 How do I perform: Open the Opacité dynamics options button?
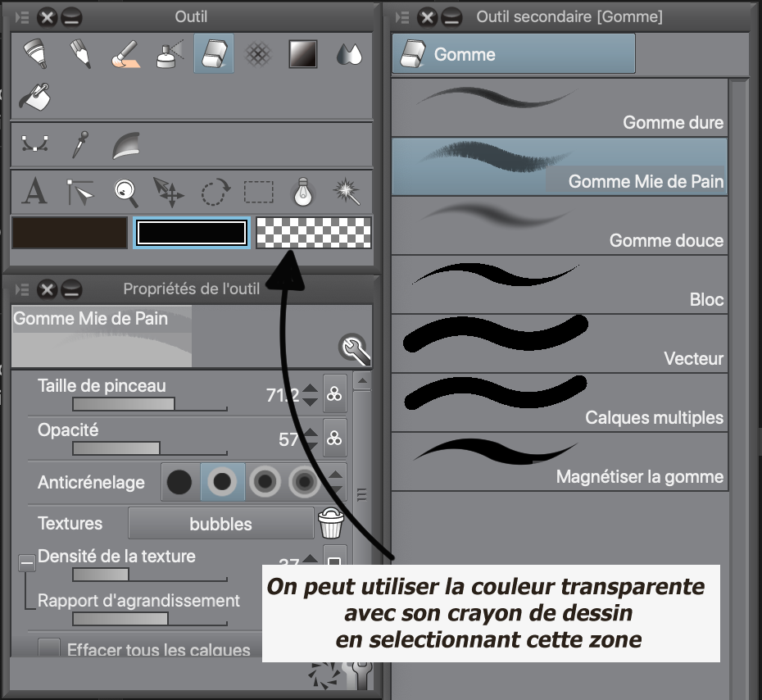pos(334,439)
